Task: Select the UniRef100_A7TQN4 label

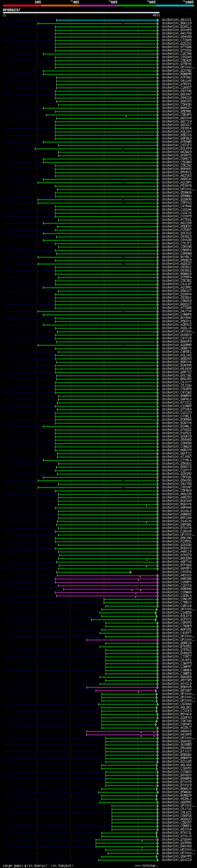Action: coord(176,47)
